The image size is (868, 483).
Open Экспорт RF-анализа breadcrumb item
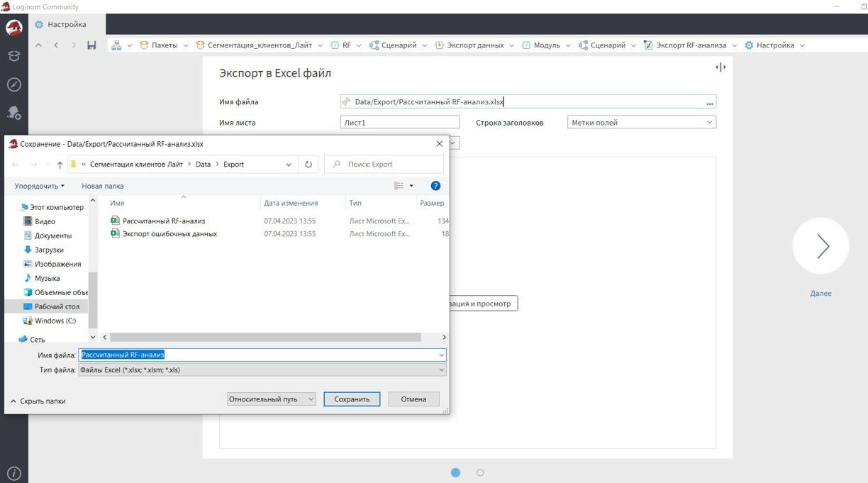coord(685,45)
